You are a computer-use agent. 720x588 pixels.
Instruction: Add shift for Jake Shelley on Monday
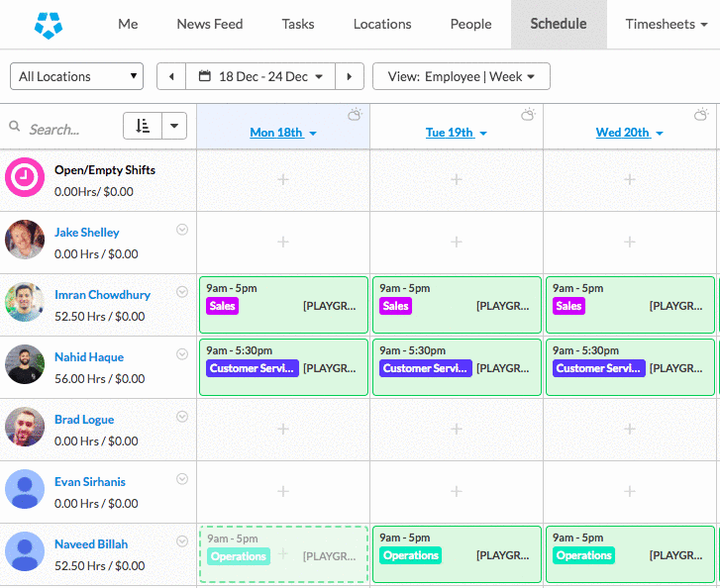pyautogui.click(x=282, y=242)
